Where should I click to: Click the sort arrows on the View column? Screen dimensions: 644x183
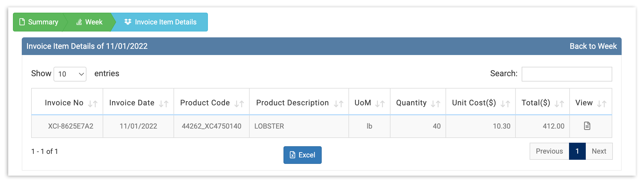tap(602, 103)
